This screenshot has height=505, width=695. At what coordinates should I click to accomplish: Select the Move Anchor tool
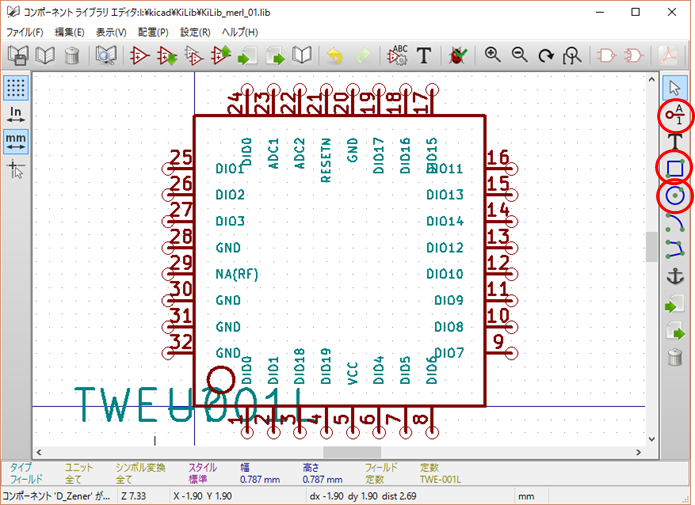coord(675,277)
